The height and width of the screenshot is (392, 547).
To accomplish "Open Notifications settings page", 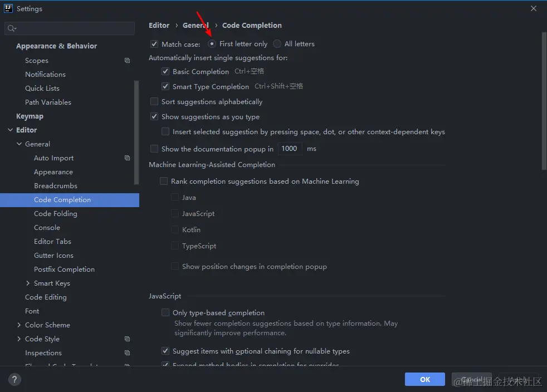I will coord(45,74).
